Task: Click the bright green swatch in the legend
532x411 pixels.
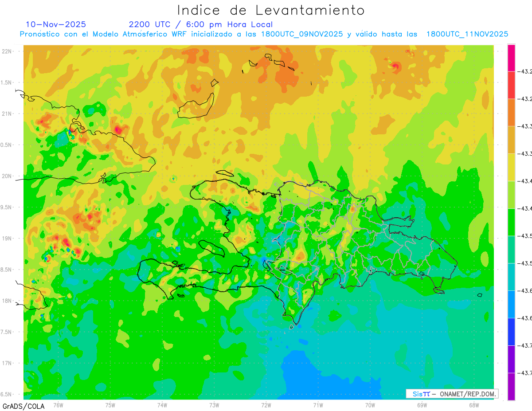Action: coord(511,222)
